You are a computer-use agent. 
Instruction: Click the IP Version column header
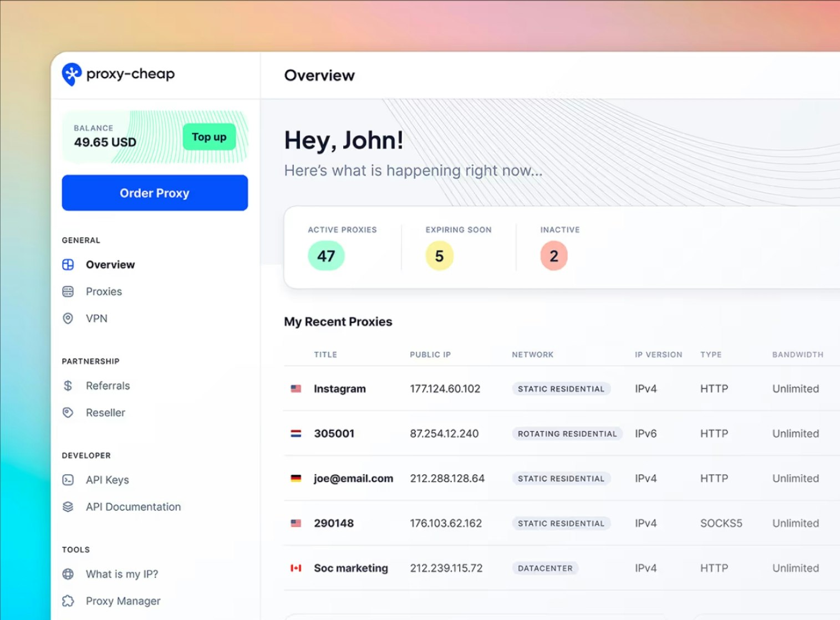pos(659,355)
